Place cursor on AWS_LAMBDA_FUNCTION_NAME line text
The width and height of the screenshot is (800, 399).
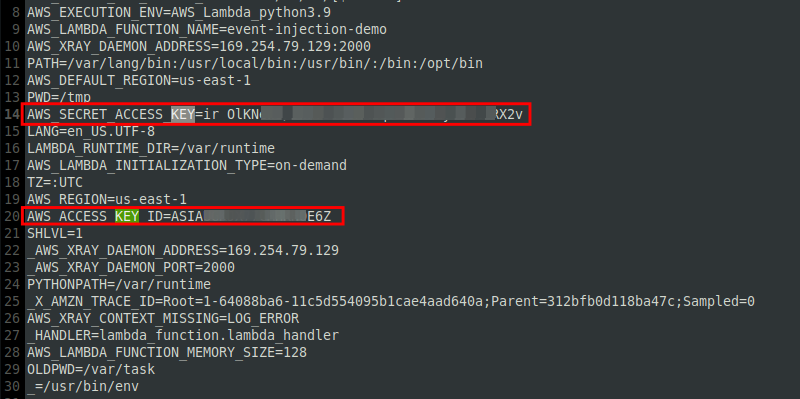pos(207,30)
